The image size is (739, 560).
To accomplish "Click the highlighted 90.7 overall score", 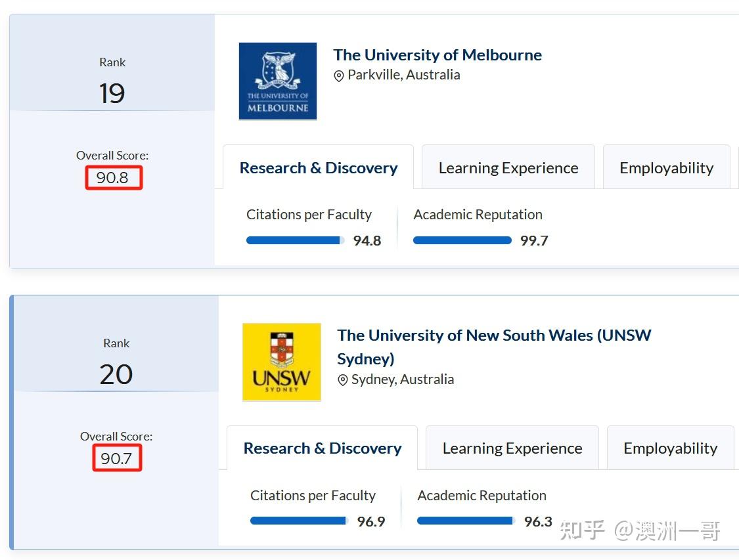I will 117,458.
